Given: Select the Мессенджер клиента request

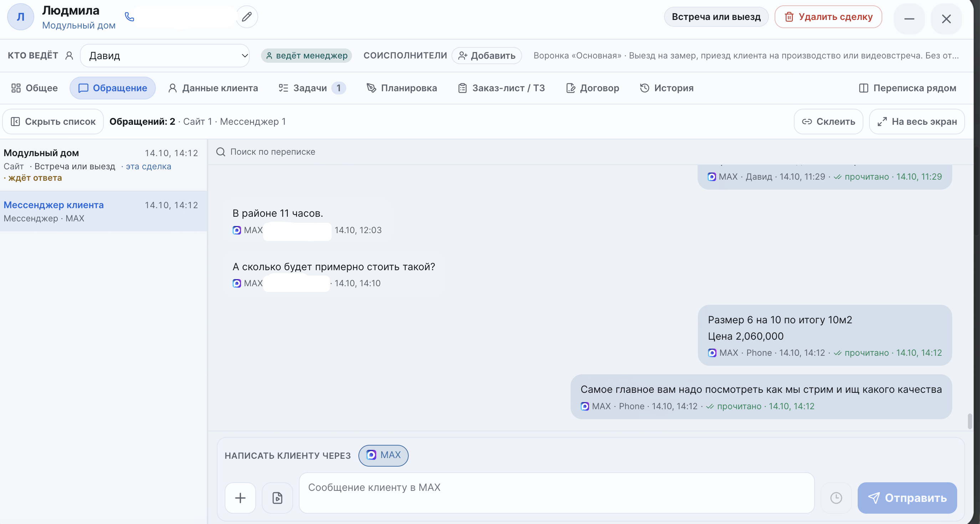Looking at the screenshot, I should point(103,211).
